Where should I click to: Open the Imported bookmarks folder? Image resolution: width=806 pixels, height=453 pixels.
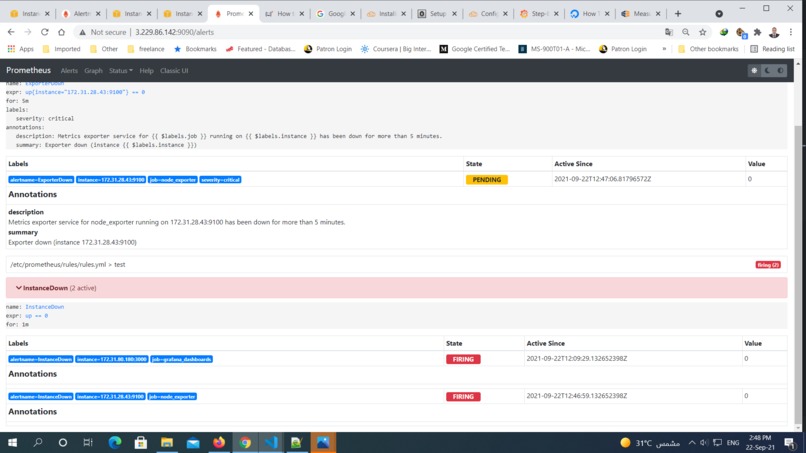tap(61, 49)
